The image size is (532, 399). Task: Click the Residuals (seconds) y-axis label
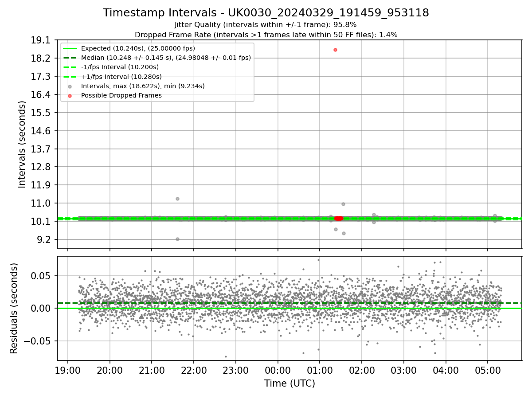[14, 308]
